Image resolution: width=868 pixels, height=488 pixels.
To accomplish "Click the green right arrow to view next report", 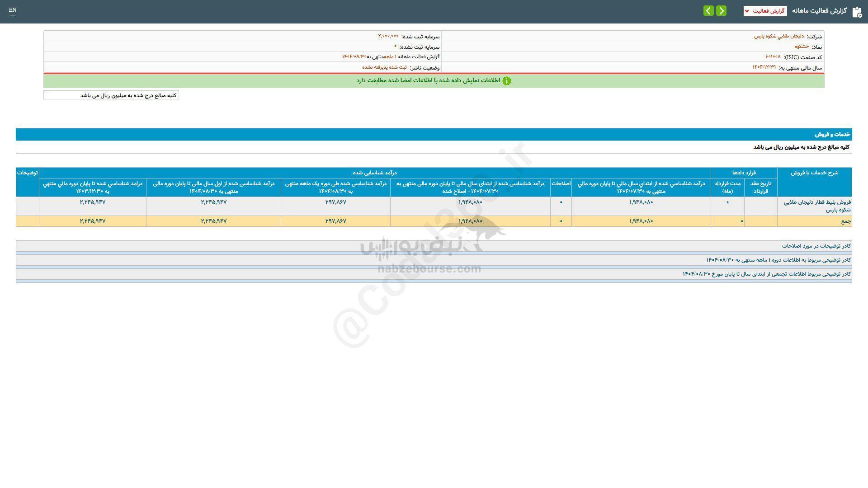I will (x=721, y=10).
